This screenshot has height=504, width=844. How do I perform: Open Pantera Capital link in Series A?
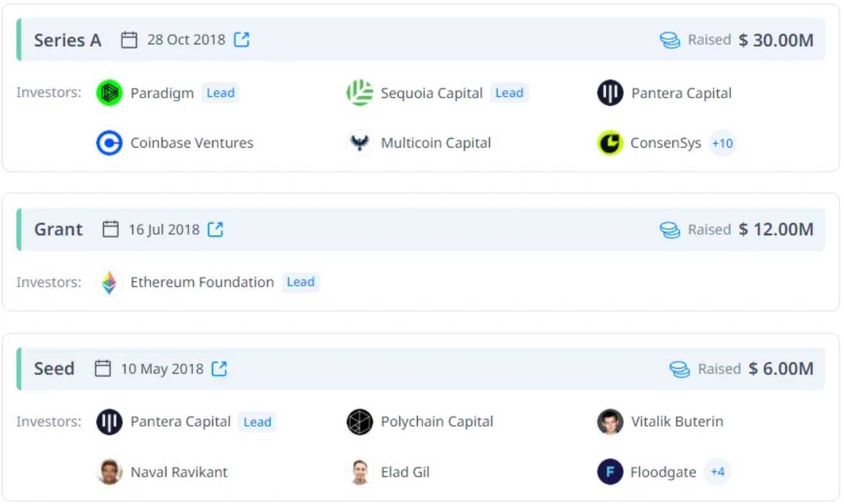point(682,93)
